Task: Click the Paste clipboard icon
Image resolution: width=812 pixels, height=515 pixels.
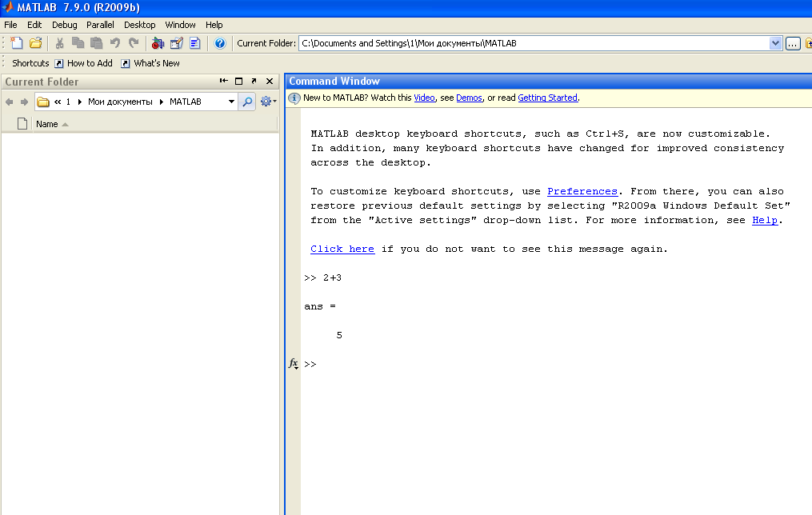Action: (x=96, y=43)
